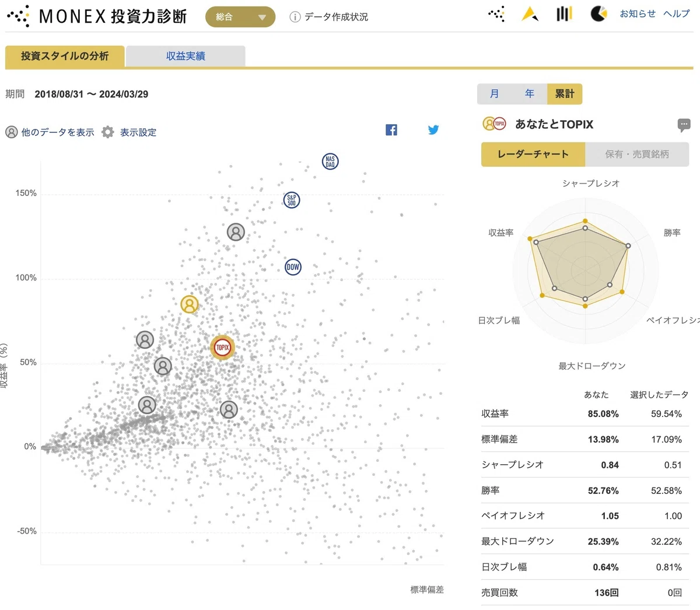The width and height of the screenshot is (700, 610).
Task: Click the 136回 trade count value
Action: coord(607,593)
